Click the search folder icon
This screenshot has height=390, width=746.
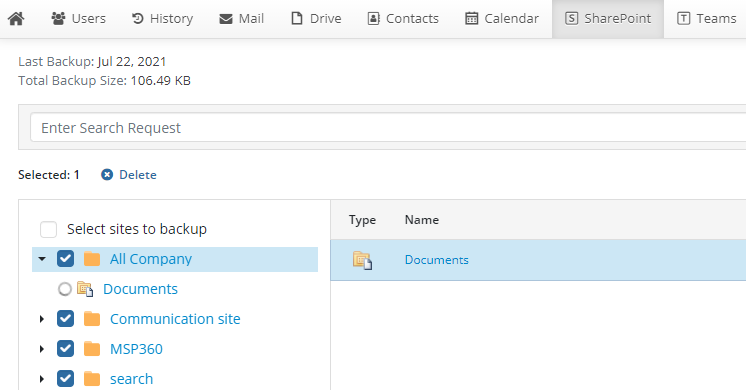pos(92,379)
